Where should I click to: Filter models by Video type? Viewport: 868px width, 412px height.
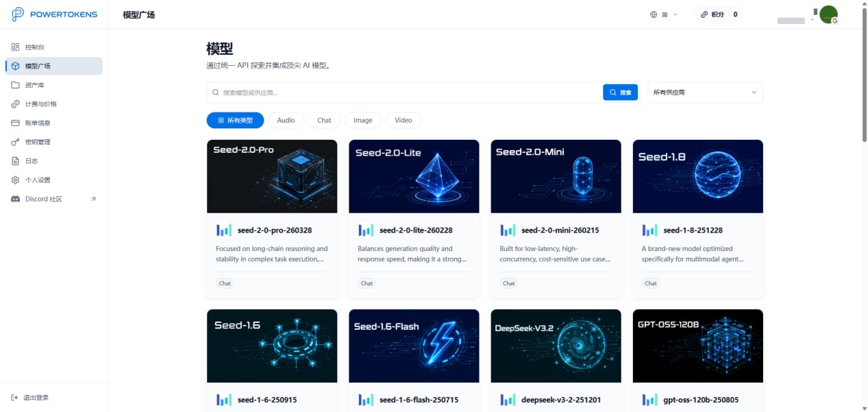click(404, 120)
